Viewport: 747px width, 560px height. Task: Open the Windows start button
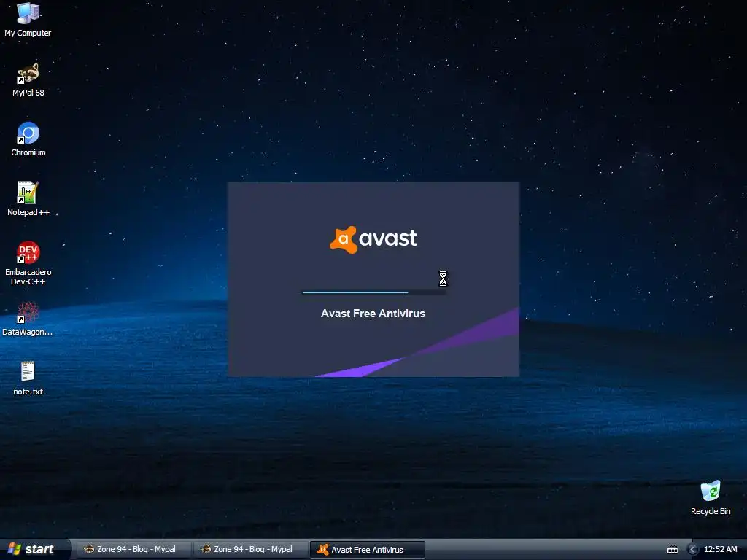point(34,549)
